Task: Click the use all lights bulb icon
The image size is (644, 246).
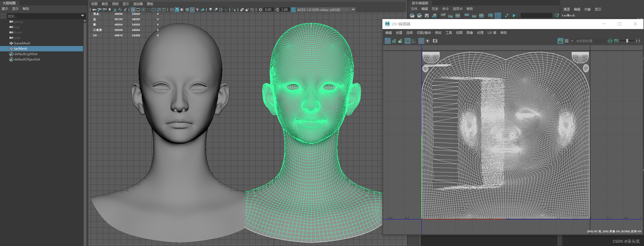Action: pyautogui.click(x=198, y=10)
